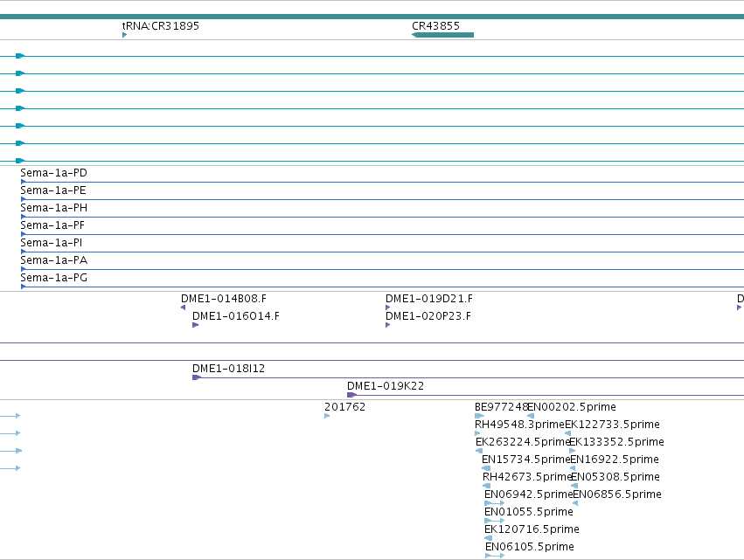Screen dimensions: 744x560
Task: Click the EK120716.5prime EST glyph
Action: point(488,539)
